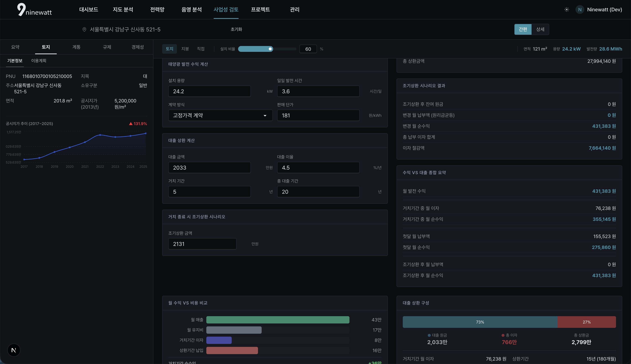Image resolution: width=631 pixels, height=364 pixels.
Task: Click the 27% 총 이자 bar segment
Action: [x=587, y=322]
